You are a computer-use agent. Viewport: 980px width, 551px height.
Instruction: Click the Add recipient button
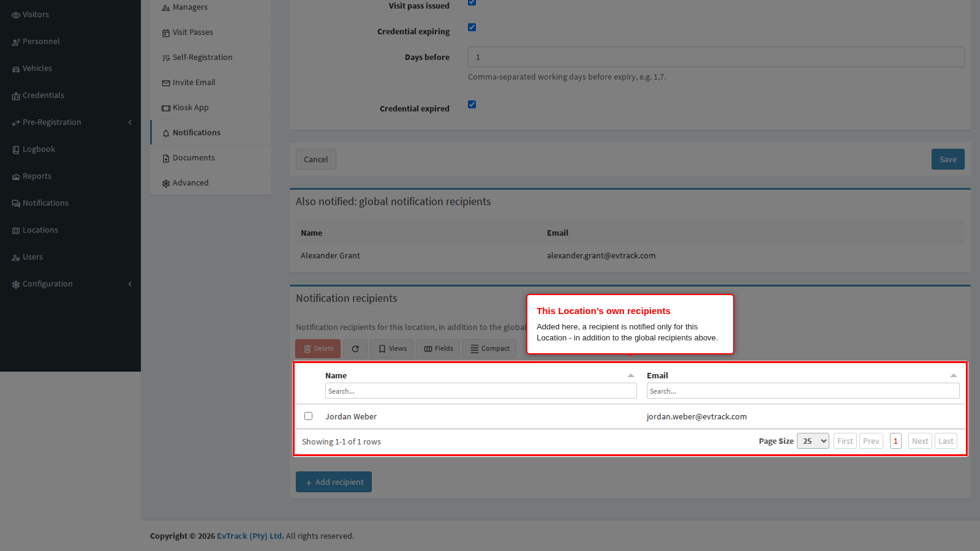tap(334, 482)
